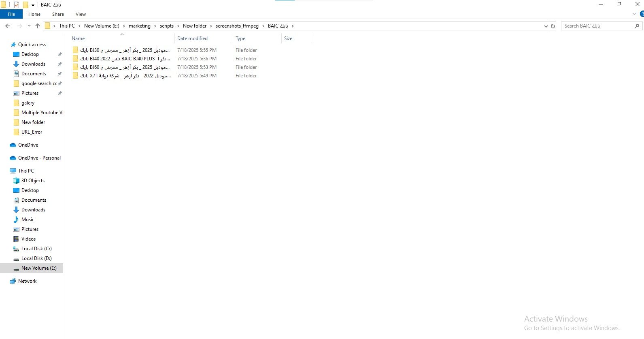Screen dimensions: 644x339
Task: Refresh the current folder view
Action: click(x=553, y=26)
